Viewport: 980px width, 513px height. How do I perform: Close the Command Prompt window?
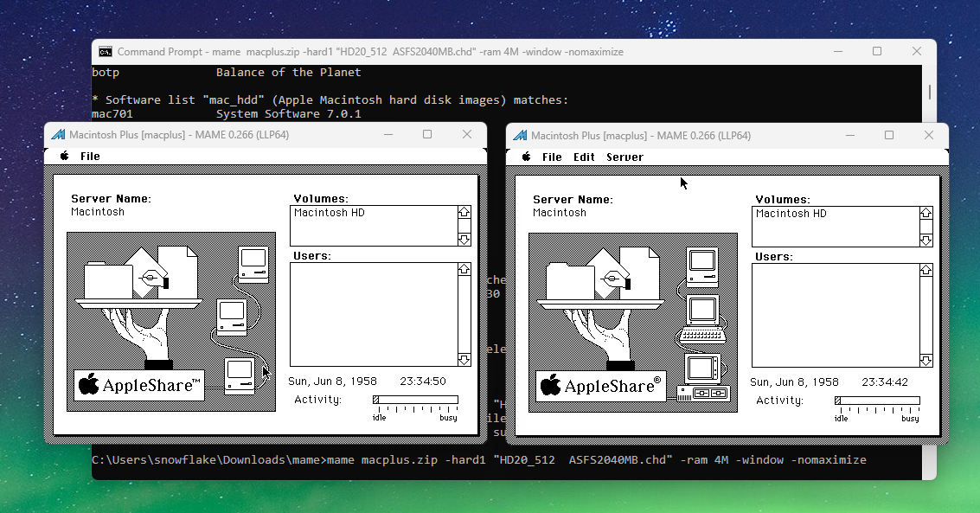tap(916, 51)
